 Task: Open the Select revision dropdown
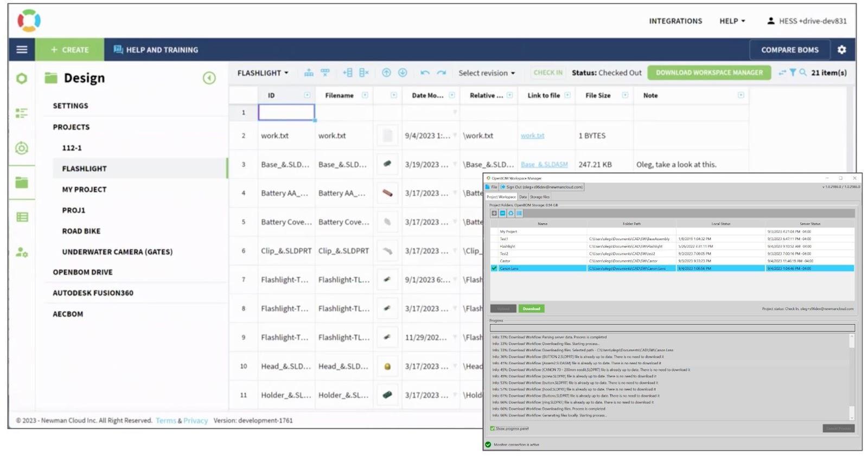click(x=487, y=73)
